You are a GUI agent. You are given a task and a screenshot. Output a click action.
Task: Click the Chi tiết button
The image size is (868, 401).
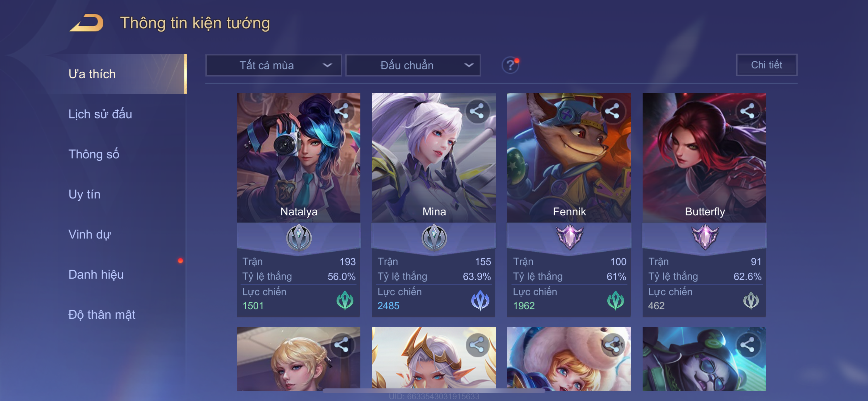click(x=767, y=65)
